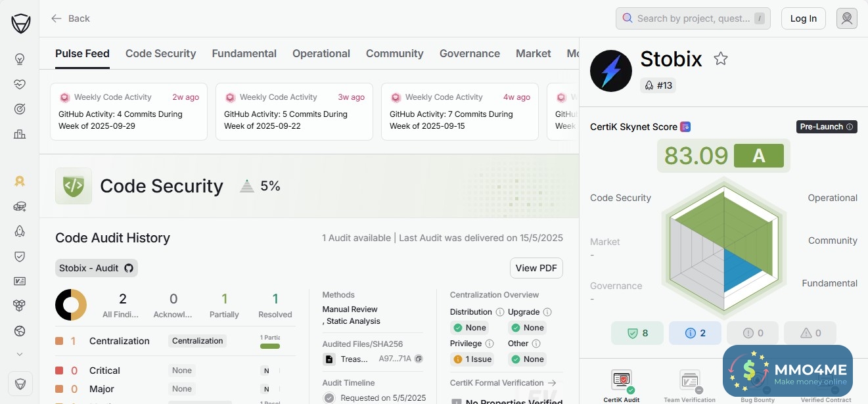This screenshot has height=404, width=868.
Task: Click the Other info icon
Action: [x=536, y=344]
